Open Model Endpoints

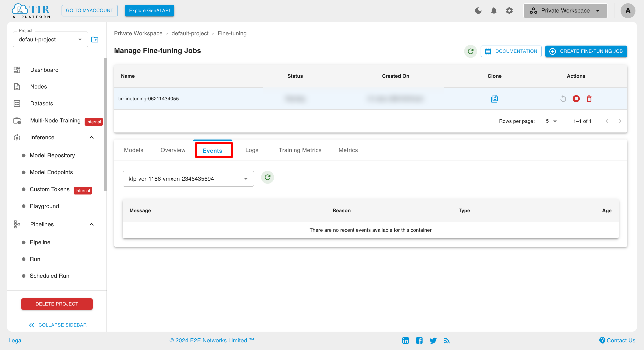tap(51, 172)
